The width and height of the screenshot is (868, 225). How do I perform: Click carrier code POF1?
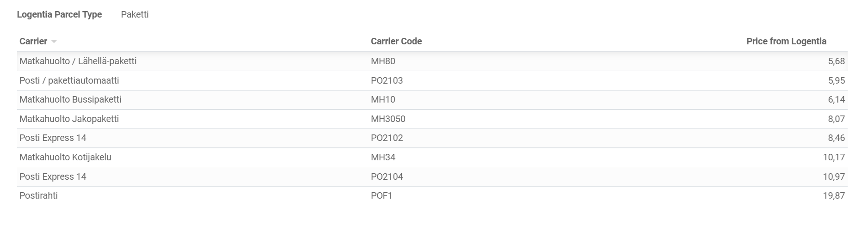(382, 195)
